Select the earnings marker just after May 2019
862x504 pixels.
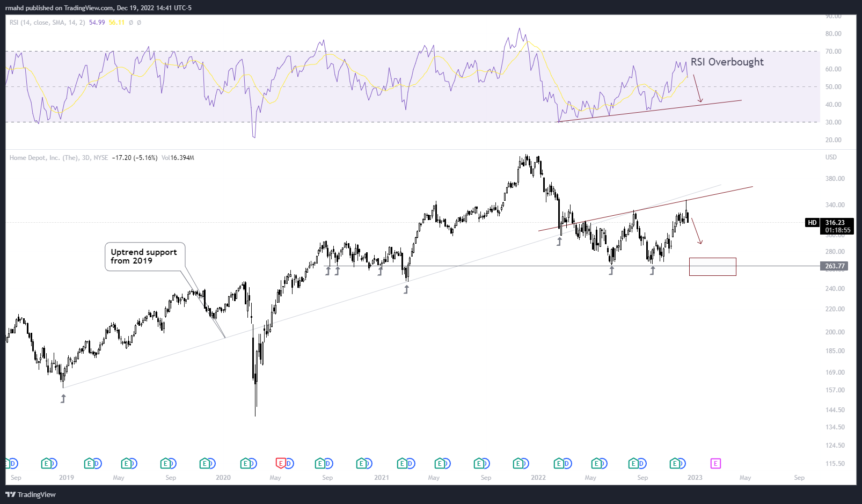pyautogui.click(x=127, y=463)
